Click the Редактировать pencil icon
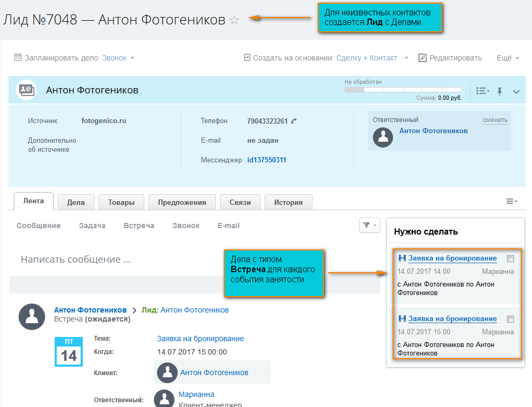Viewport: 532px width, 407px height. pos(423,58)
